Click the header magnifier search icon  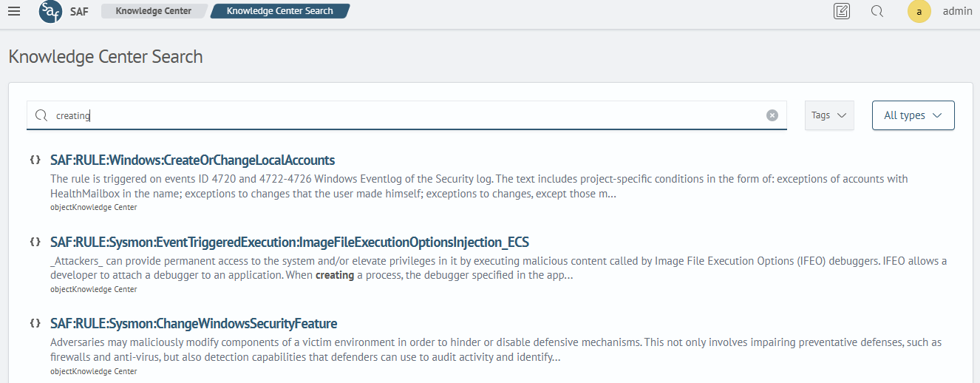877,11
